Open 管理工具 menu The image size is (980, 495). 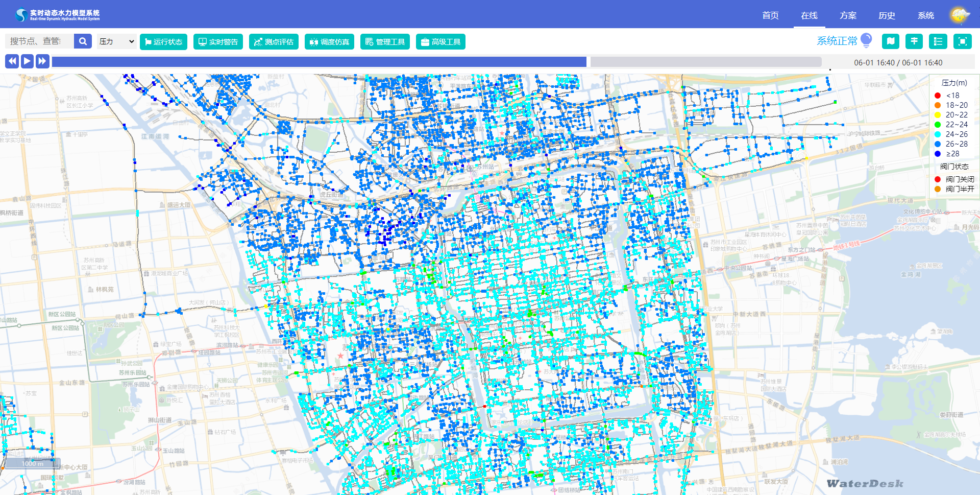click(x=385, y=42)
